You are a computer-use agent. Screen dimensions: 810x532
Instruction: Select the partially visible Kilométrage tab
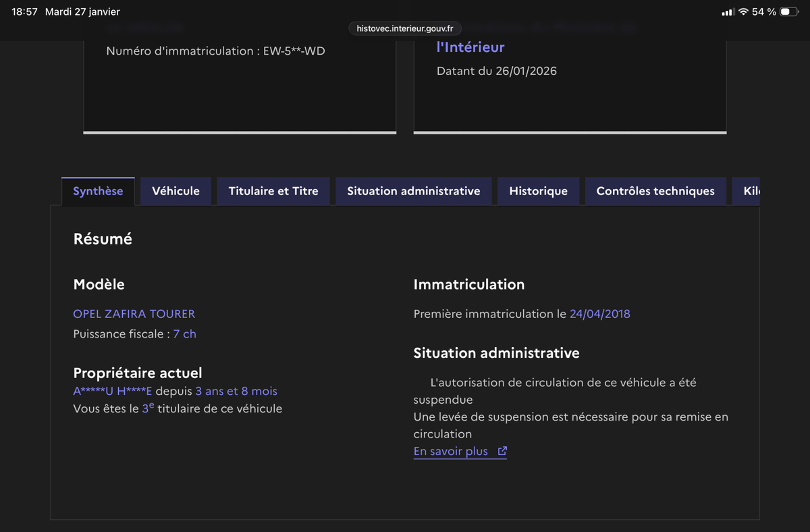pos(751,191)
